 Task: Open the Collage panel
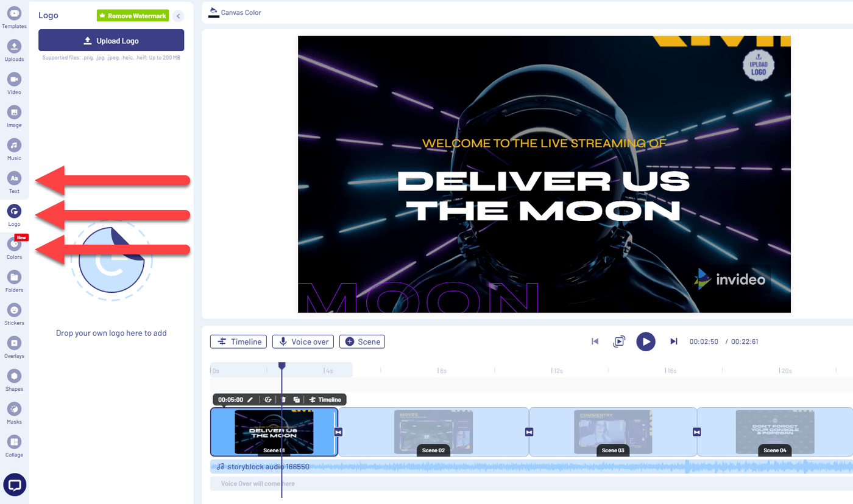14,445
